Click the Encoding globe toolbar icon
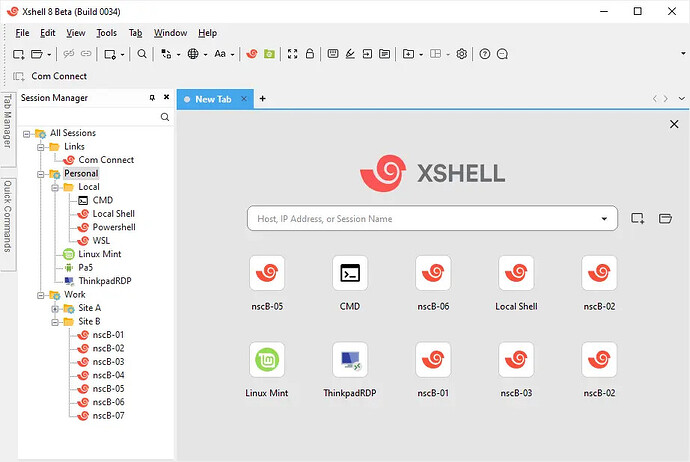690x462 pixels. pyautogui.click(x=193, y=54)
